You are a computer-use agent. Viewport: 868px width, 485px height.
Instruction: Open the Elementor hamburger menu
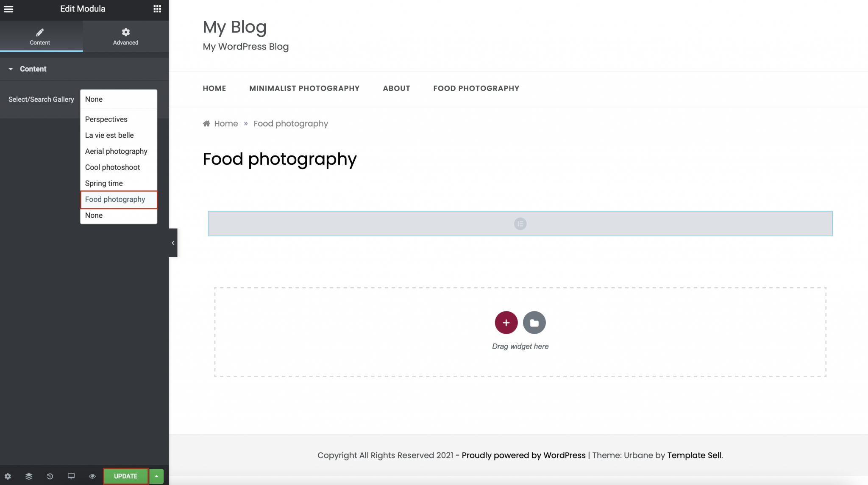pos(8,9)
